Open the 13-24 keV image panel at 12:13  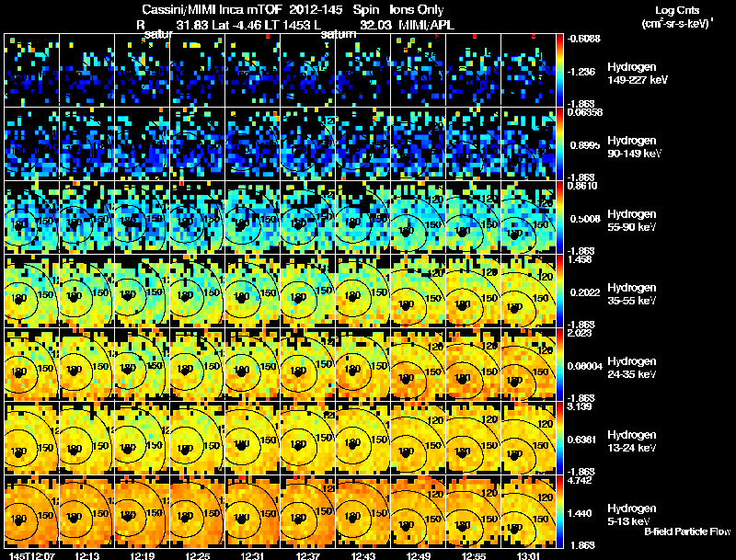pos(87,438)
